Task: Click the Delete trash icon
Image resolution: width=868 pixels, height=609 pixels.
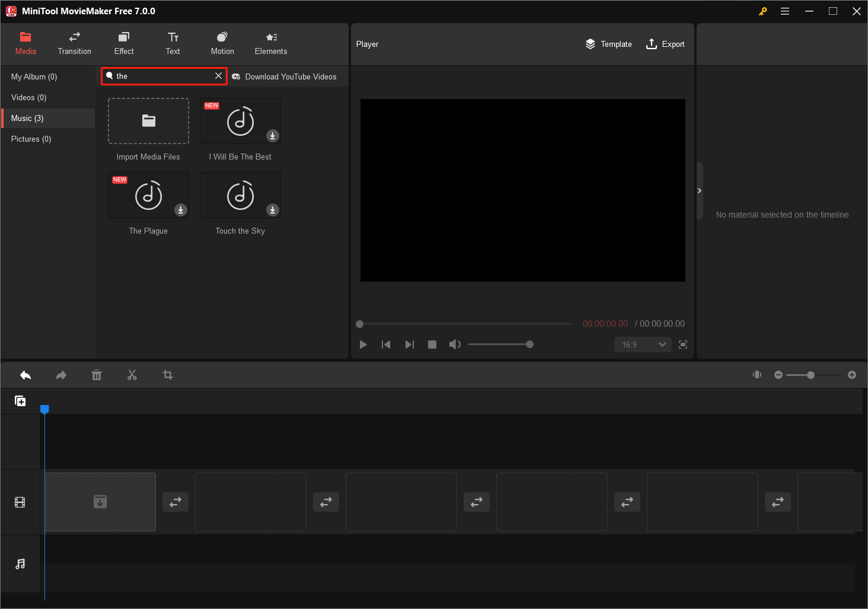Action: [x=97, y=375]
